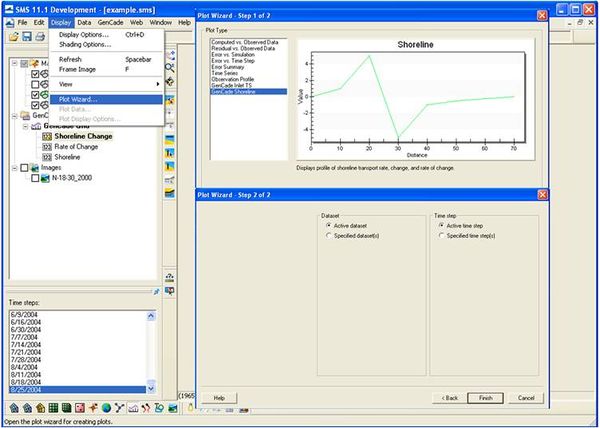600x428 pixels.
Task: Choose Display Options from Display menu
Action: pos(107,35)
